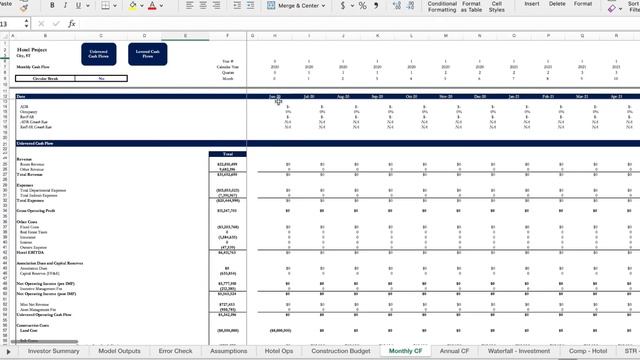
Task: Open Construction Budget sheet tab
Action: click(x=341, y=351)
